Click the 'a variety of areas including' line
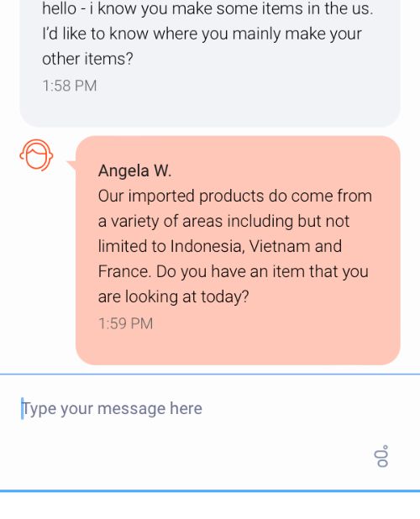This screenshot has width=420, height=519. [223, 221]
